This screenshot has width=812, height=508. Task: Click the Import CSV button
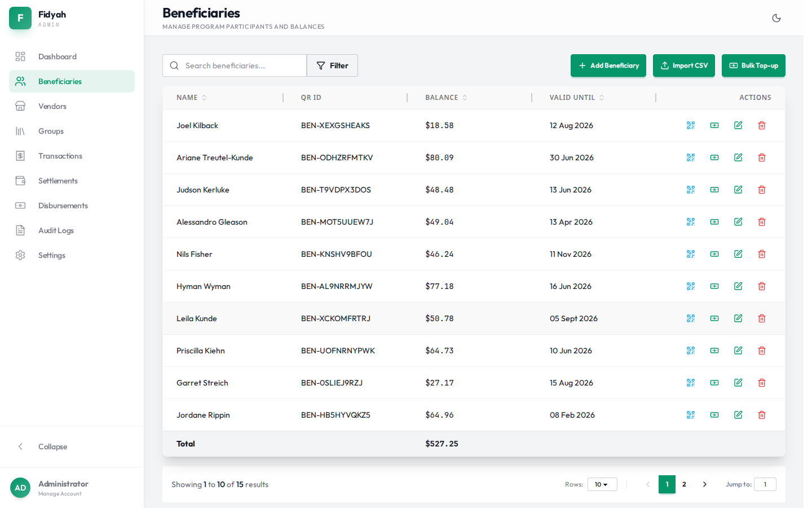[x=684, y=65]
